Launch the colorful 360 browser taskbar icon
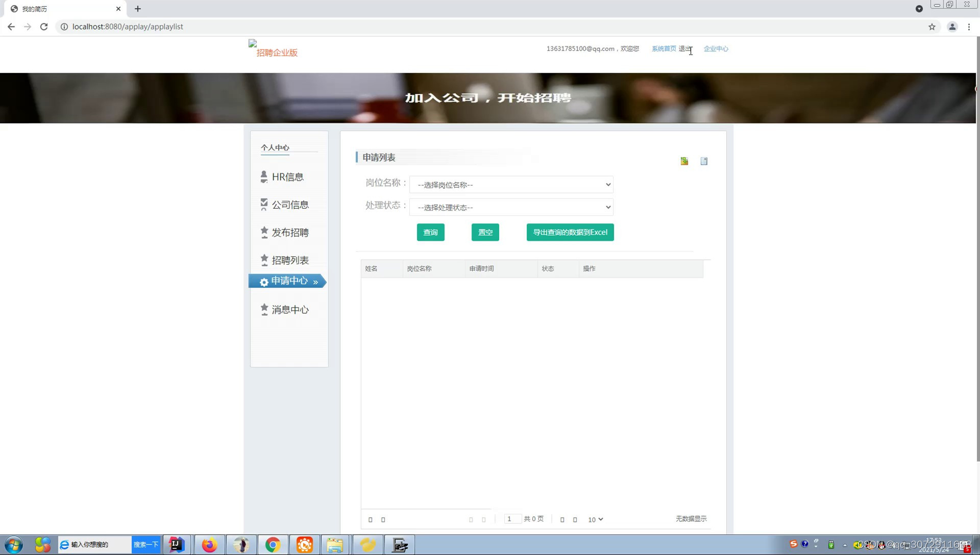 tap(43, 545)
